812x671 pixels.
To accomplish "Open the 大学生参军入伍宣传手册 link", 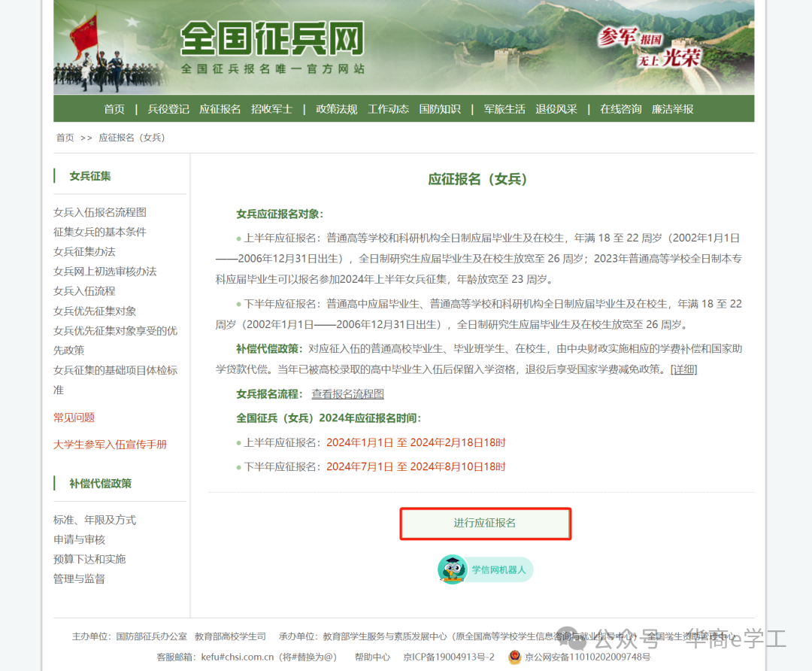I will point(110,445).
